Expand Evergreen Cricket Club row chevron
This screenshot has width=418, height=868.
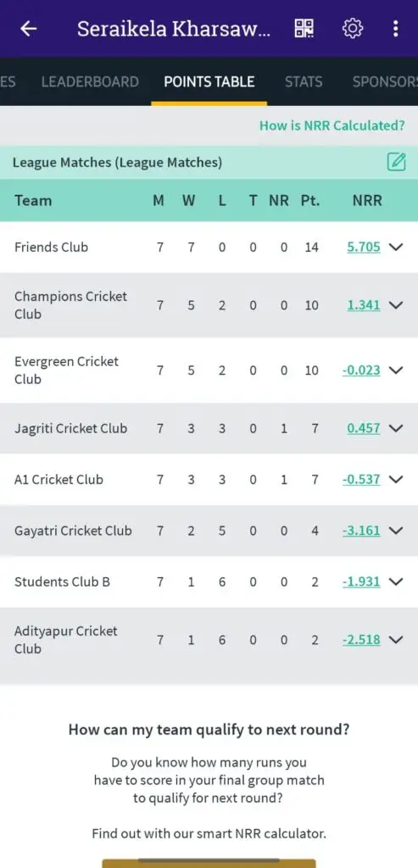point(396,370)
